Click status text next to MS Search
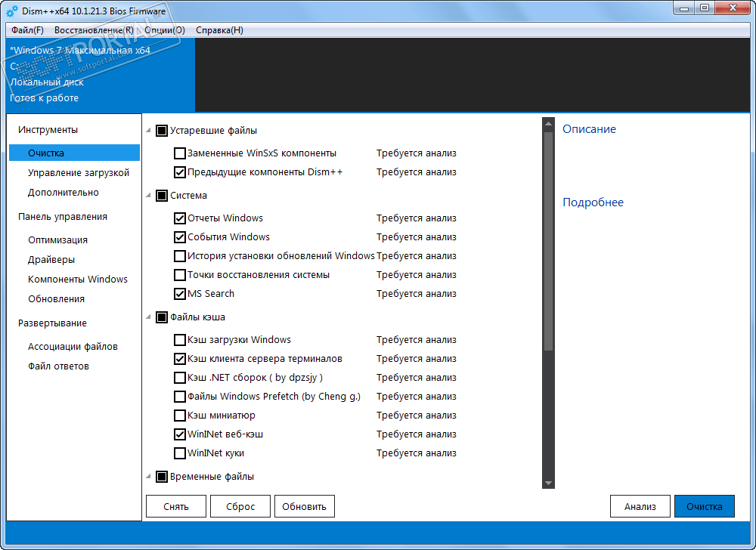Screen dimensions: 756x550 click(416, 294)
